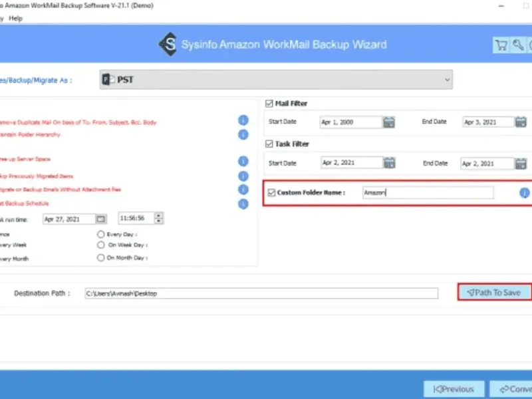Open info icon for Set Backup Schedule
The image size is (532, 399).
(x=243, y=204)
